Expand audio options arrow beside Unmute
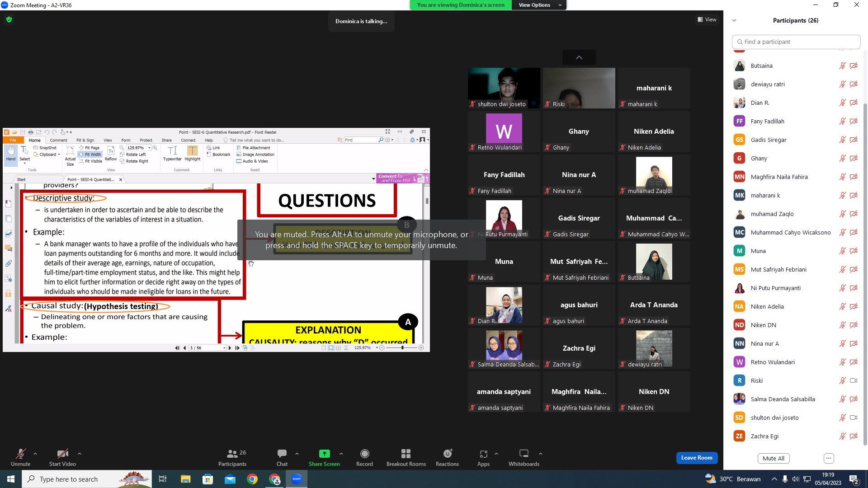Screen dimensions: 868x488 pyautogui.click(x=35, y=454)
